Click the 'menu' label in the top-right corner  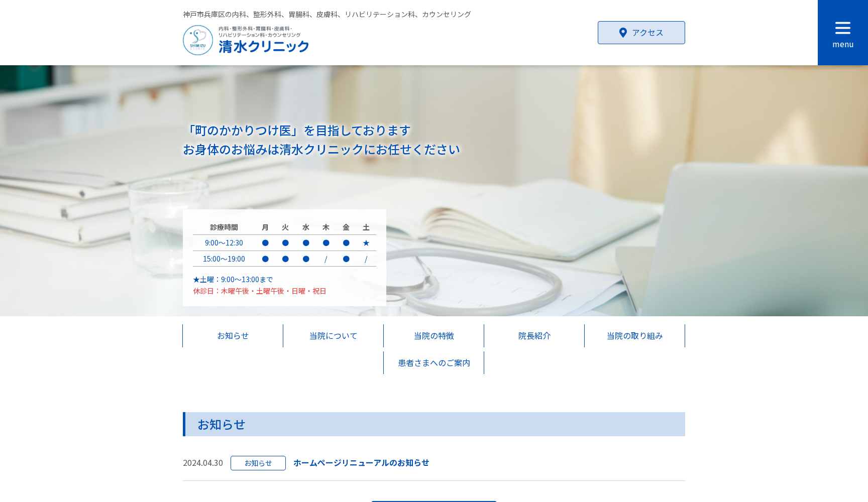[x=842, y=44]
